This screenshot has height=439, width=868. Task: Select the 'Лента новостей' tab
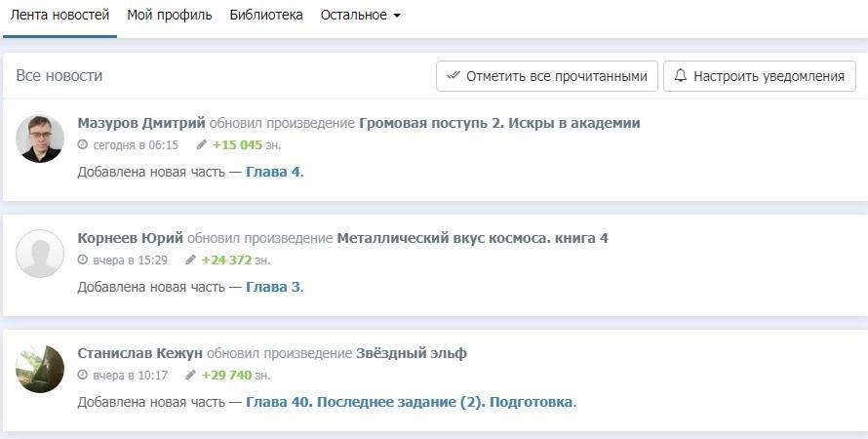[x=59, y=16]
